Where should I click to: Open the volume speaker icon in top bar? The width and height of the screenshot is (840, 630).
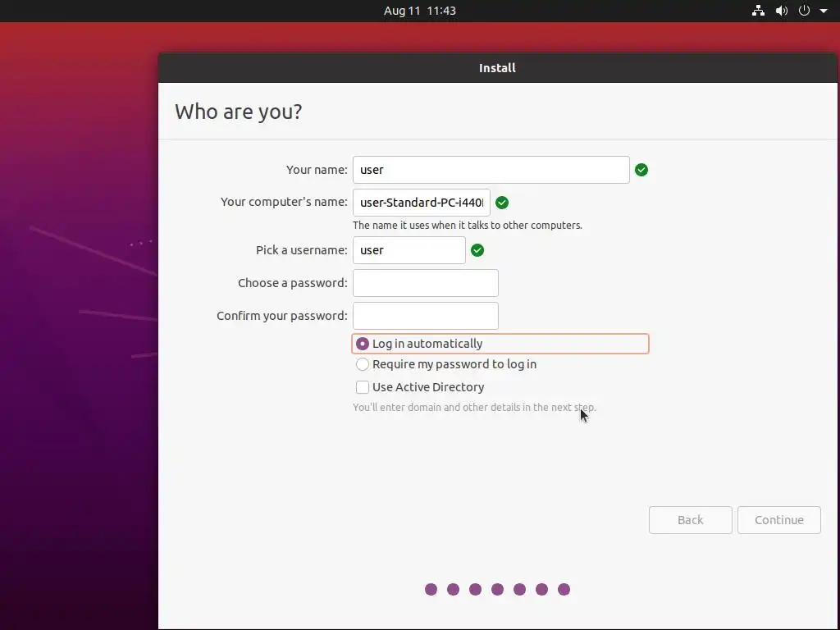click(x=782, y=11)
